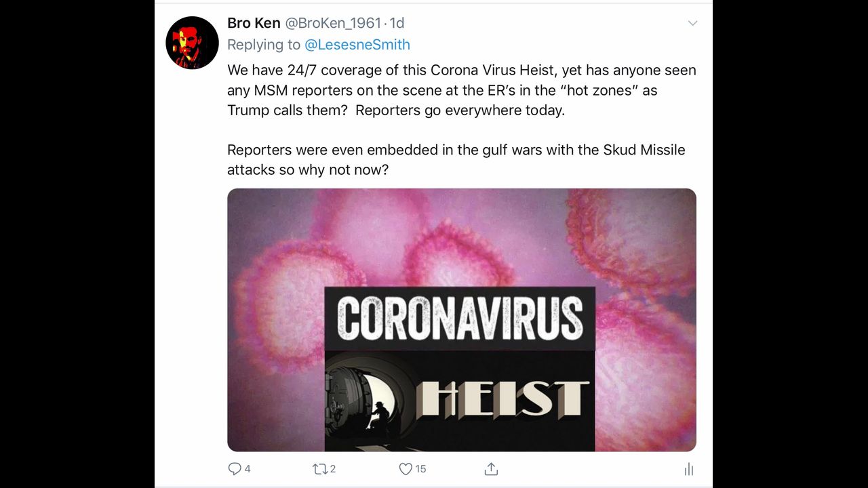
Task: Click the retweet count number 2
Action: click(x=333, y=468)
